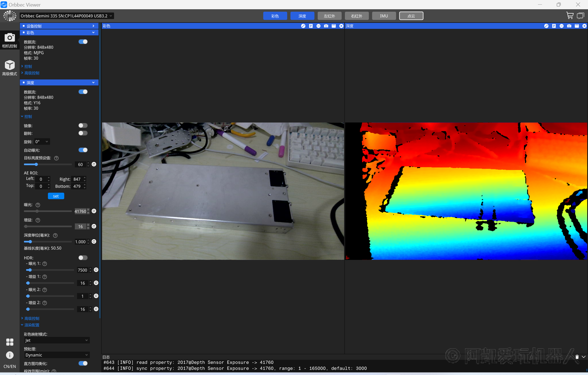Viewport: 588px width, 375px height.
Task: Click the blue set button for AE ROI
Action: tap(56, 196)
